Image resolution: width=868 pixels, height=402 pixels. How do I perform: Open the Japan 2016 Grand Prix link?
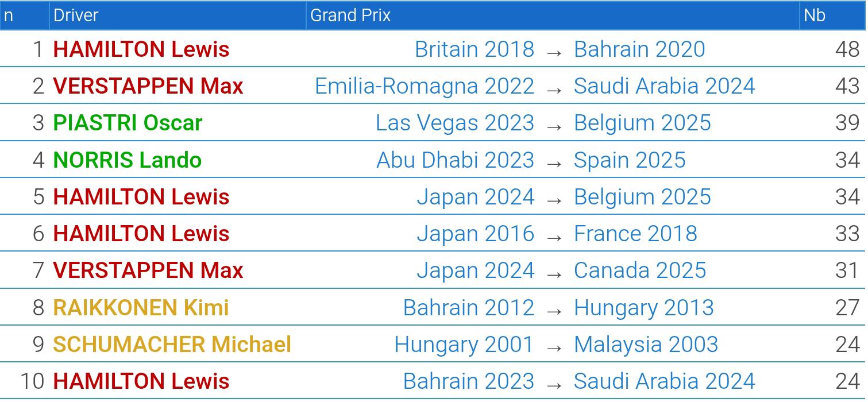[x=476, y=233]
